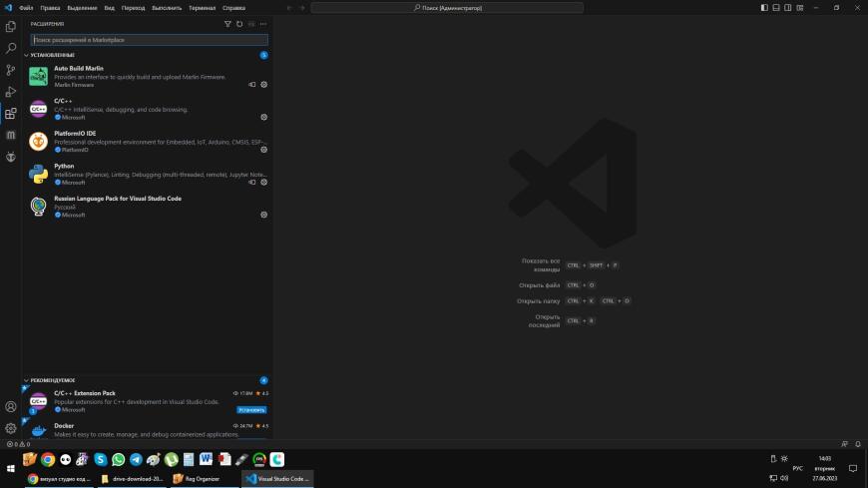Open the errors and warnings status indicator
Screen dimensions: 868x488
point(18,444)
